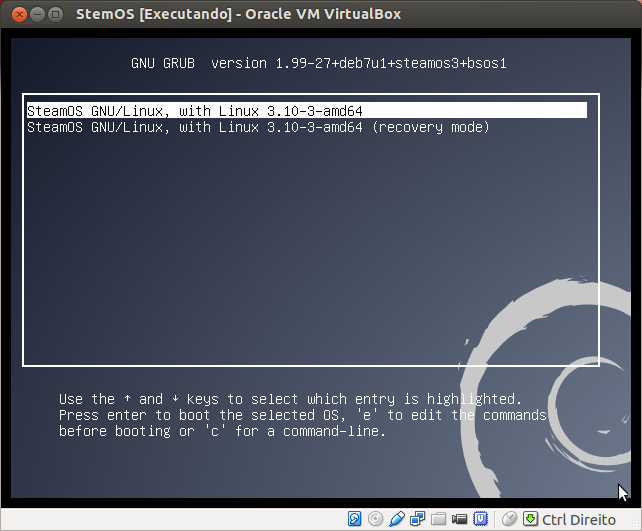642x531 pixels.
Task: Click the Ctrl Direito host key label
Action: point(579,520)
